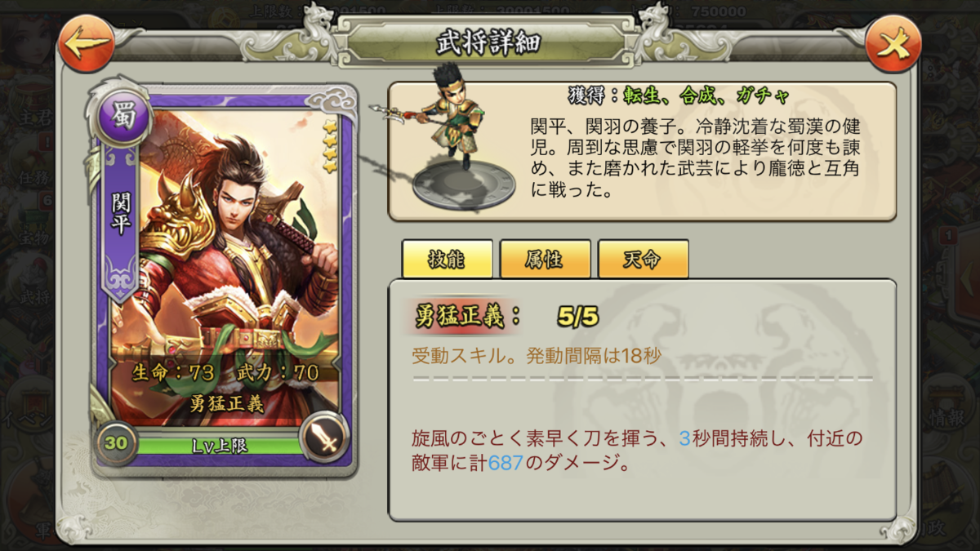Click the orange back arrow button

(x=87, y=43)
